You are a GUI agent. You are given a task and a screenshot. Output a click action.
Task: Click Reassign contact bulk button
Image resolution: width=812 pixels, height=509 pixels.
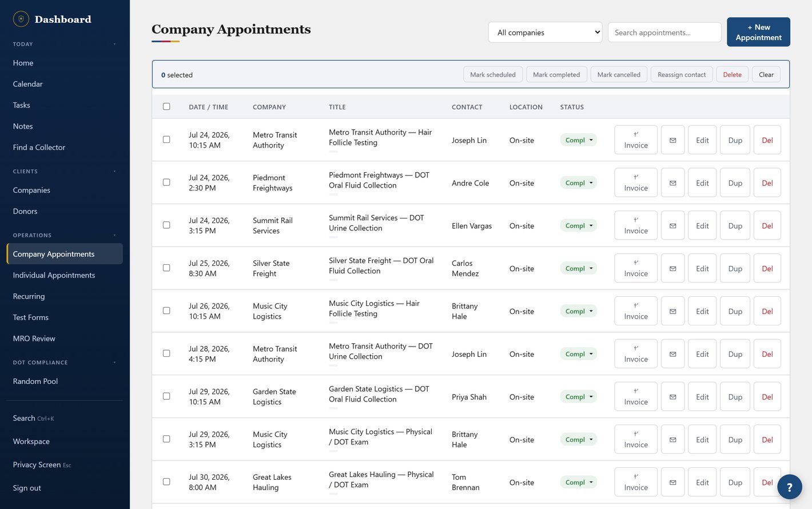coord(682,74)
